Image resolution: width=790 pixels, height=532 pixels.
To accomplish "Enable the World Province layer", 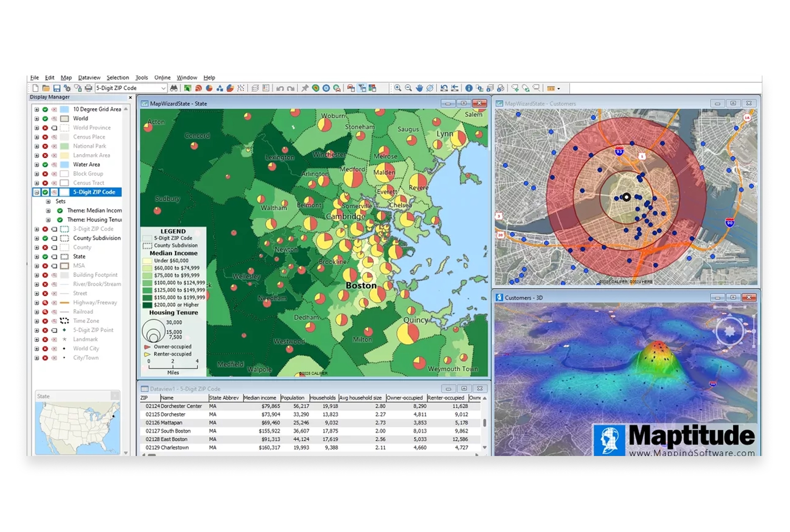I will pyautogui.click(x=45, y=128).
